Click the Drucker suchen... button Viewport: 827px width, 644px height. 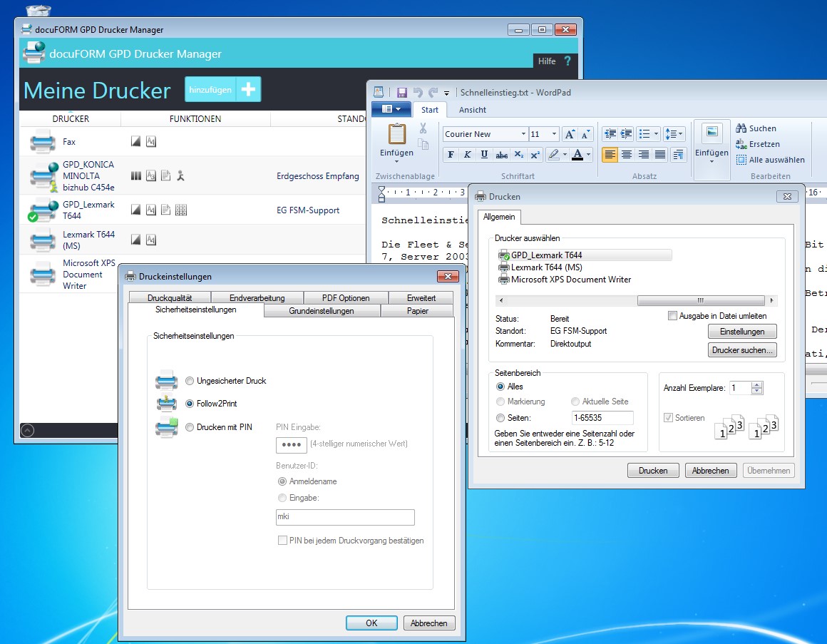click(742, 350)
